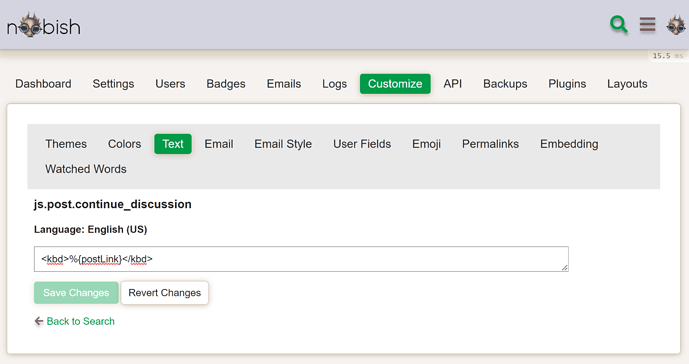The width and height of the screenshot is (689, 364).
Task: Open the Users admin tab
Action: (x=170, y=84)
